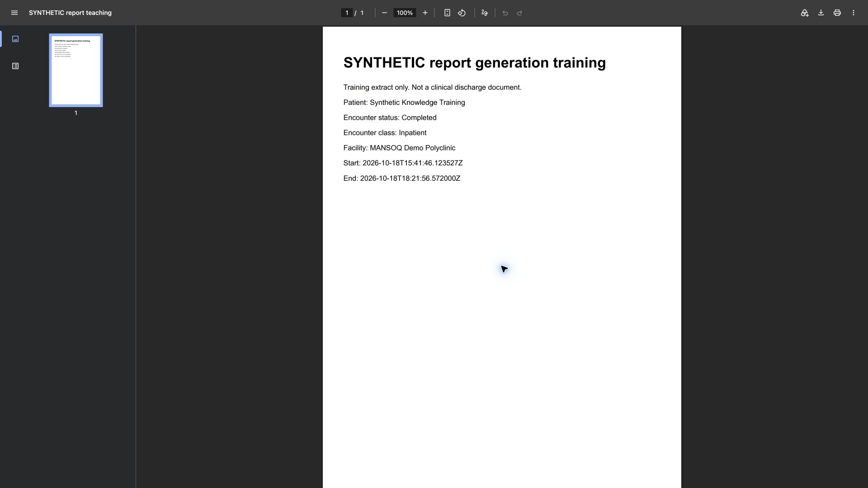868x488 pixels.
Task: Click 'Facility: MANSOQ Demo Polyclinic' text
Action: coord(399,148)
